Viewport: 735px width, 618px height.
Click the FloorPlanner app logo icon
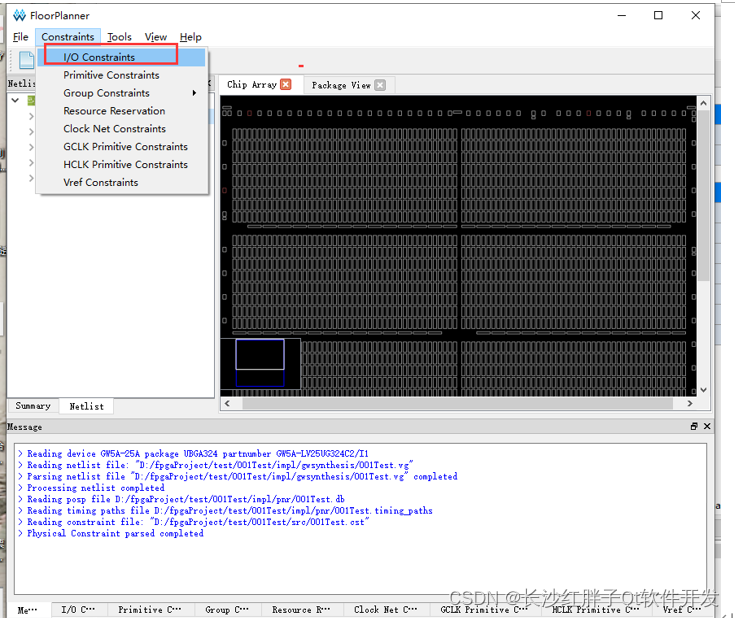click(19, 15)
